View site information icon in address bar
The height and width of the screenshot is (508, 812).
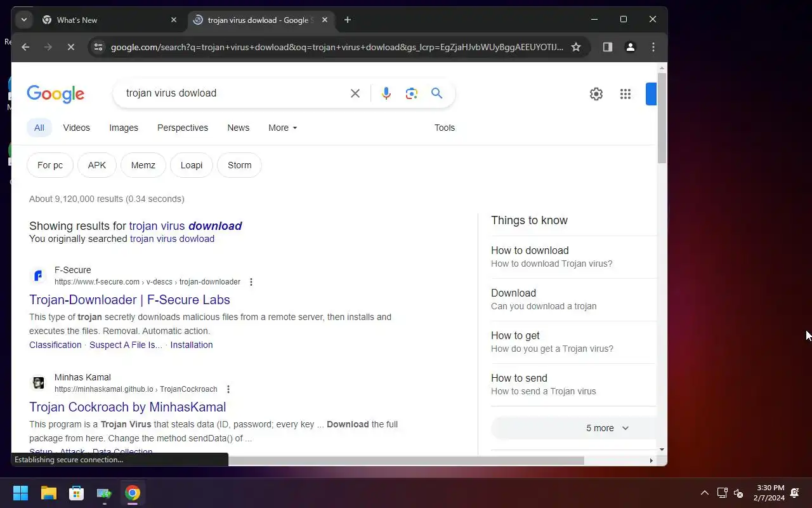point(98,47)
